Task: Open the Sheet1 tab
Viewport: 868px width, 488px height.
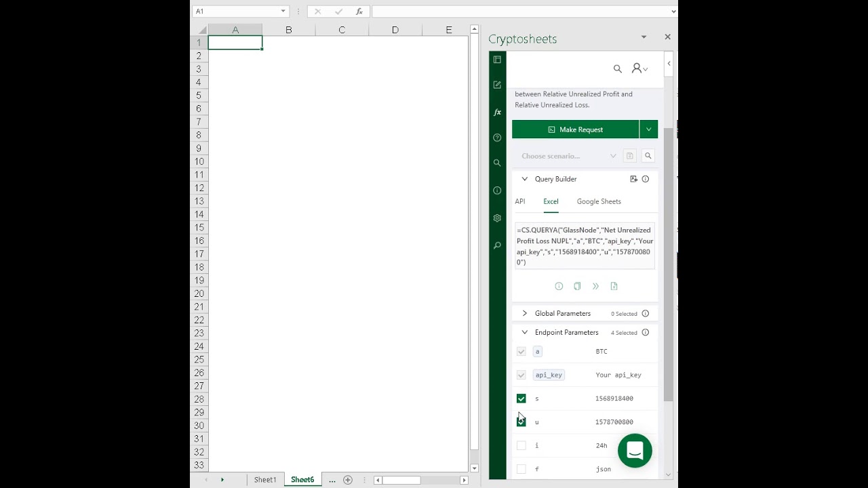Action: [265, 480]
